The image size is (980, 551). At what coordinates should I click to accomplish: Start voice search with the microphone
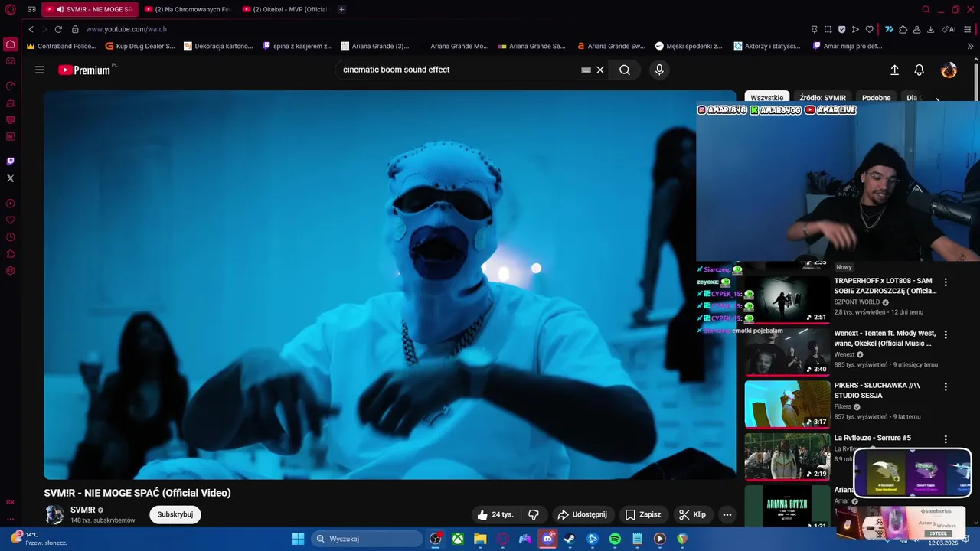pos(659,70)
